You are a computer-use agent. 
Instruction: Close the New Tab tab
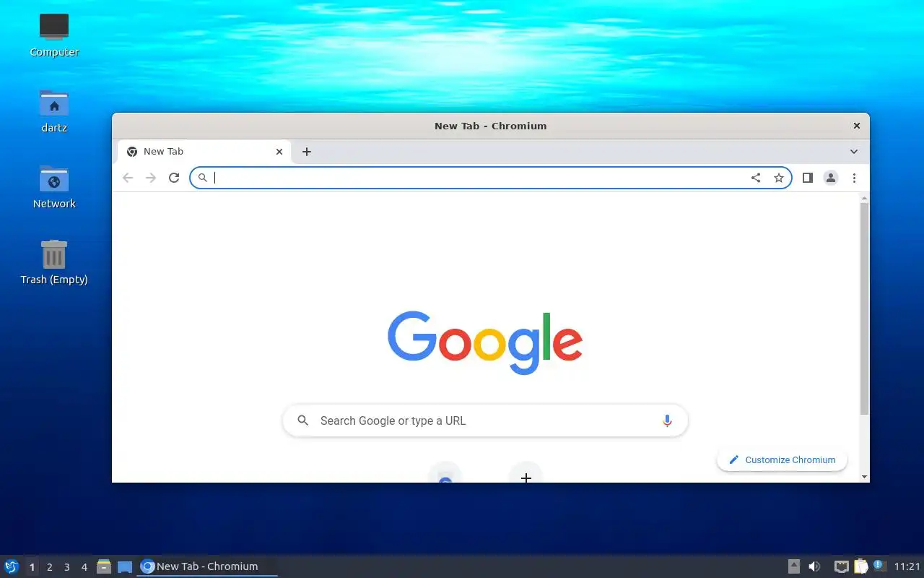click(279, 152)
